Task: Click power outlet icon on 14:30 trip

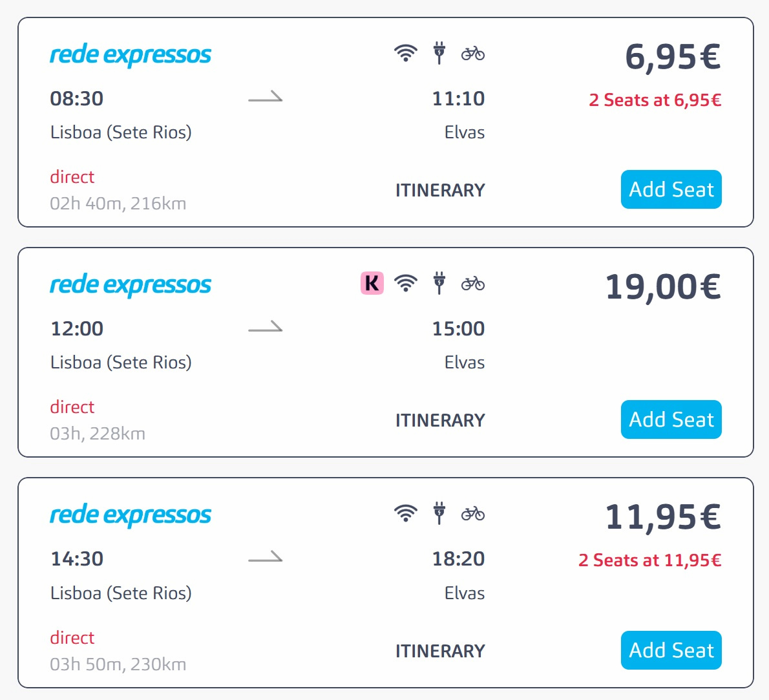Action: (x=439, y=513)
